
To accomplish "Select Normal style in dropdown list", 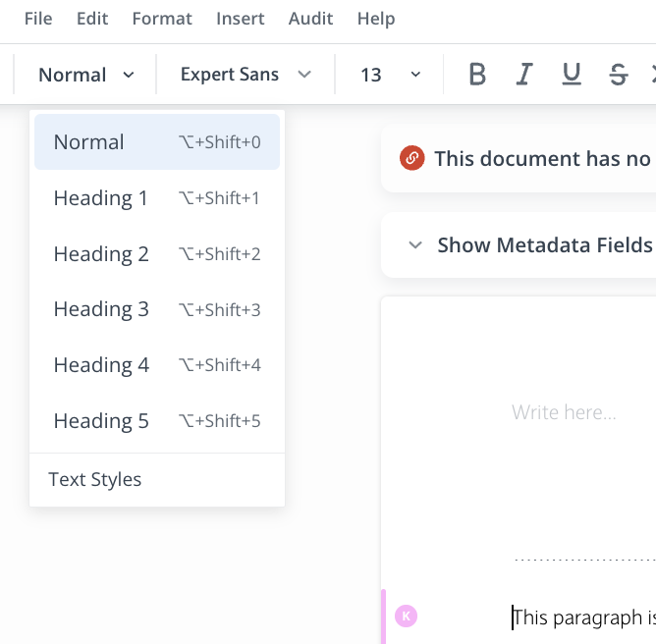I will click(x=157, y=141).
